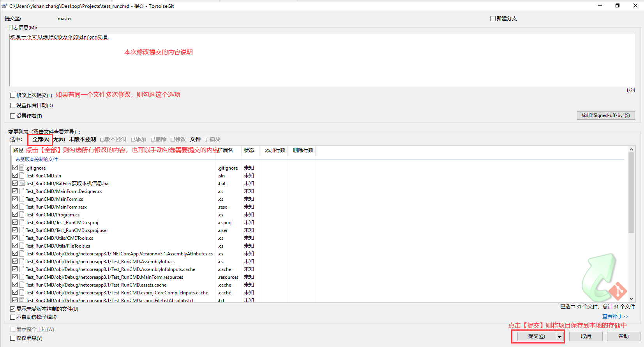
Task: Select all files with 全部(A)
Action: [x=41, y=139]
